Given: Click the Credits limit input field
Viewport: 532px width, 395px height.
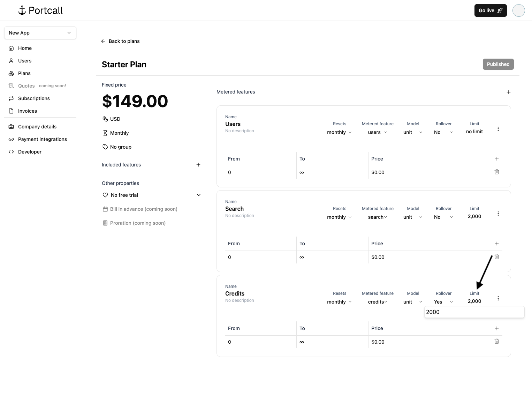Looking at the screenshot, I should pyautogui.click(x=474, y=312).
